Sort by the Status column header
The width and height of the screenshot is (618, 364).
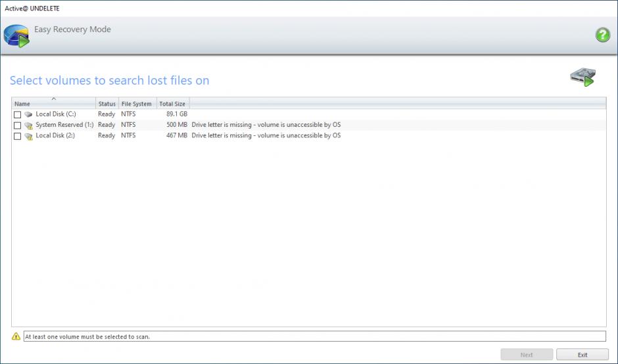point(107,103)
